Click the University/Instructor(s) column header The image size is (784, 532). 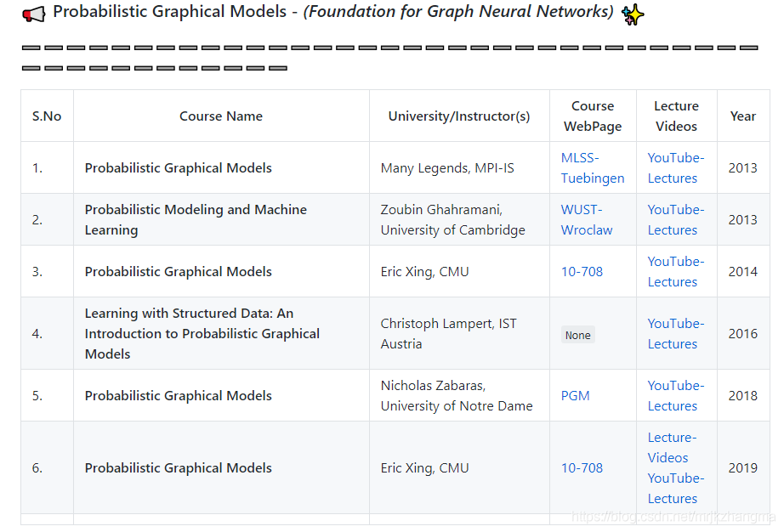click(459, 116)
